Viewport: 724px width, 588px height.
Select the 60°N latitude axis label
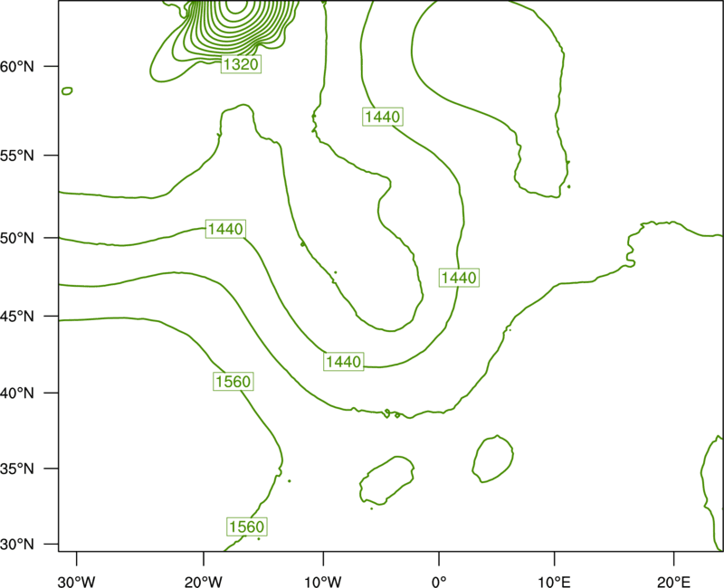point(17,66)
